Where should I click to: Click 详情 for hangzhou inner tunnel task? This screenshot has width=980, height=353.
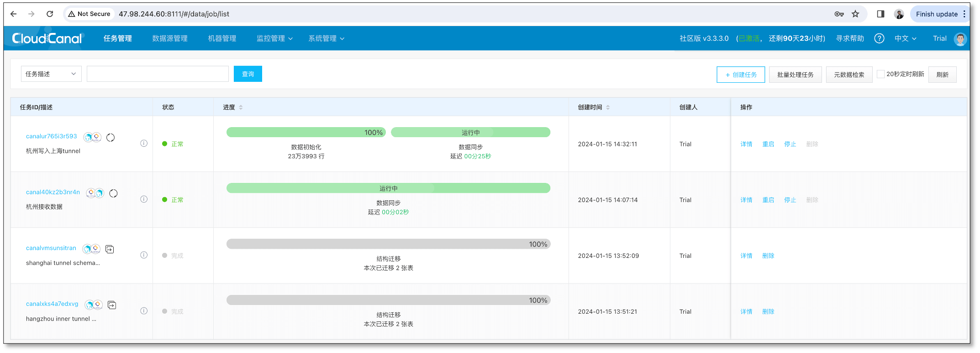pyautogui.click(x=746, y=311)
